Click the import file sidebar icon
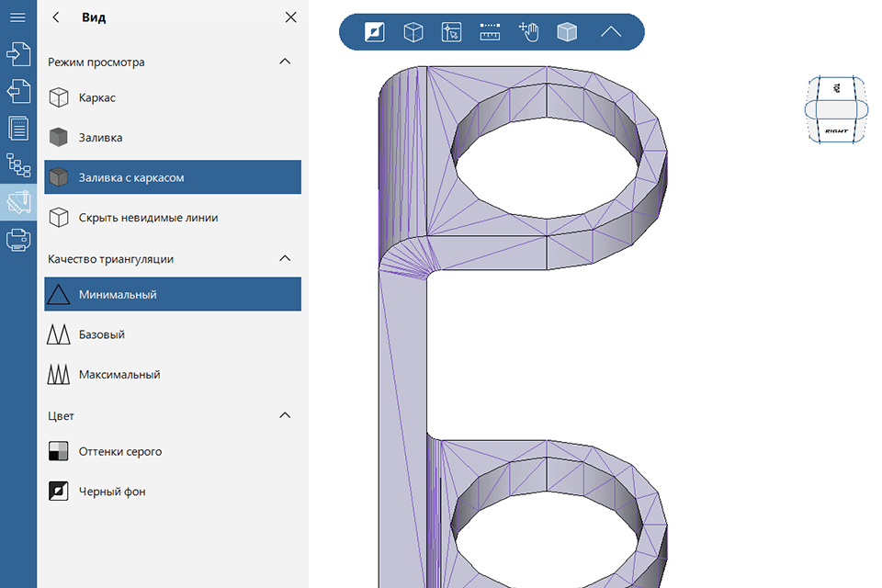The image size is (882, 588). [x=18, y=54]
